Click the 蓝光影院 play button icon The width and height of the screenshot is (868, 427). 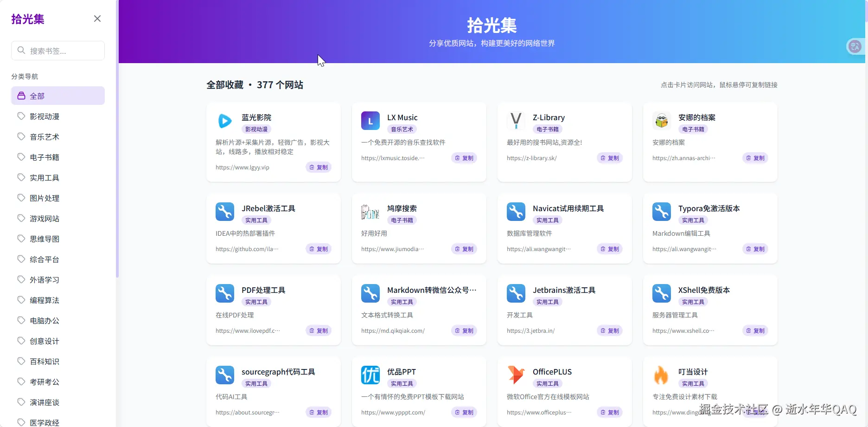tap(225, 121)
